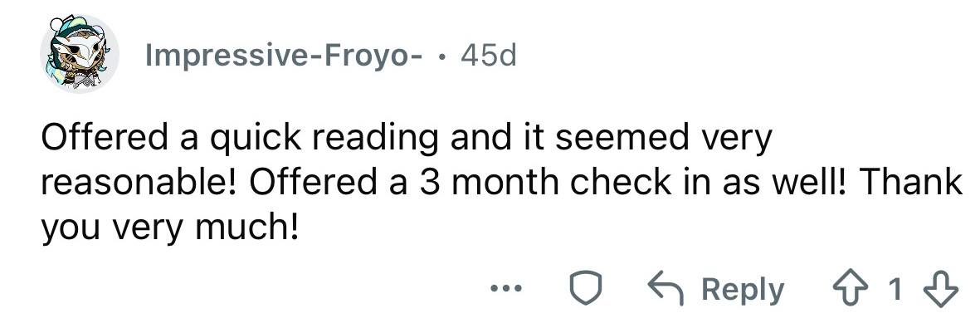Click the 45d comment timestamp
The height and width of the screenshot is (328, 980).
click(488, 56)
